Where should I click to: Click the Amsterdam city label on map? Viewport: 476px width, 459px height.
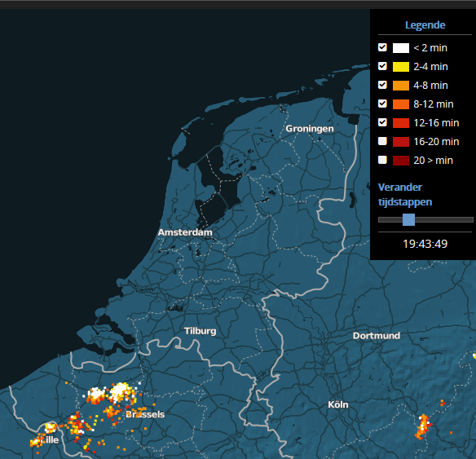click(185, 232)
